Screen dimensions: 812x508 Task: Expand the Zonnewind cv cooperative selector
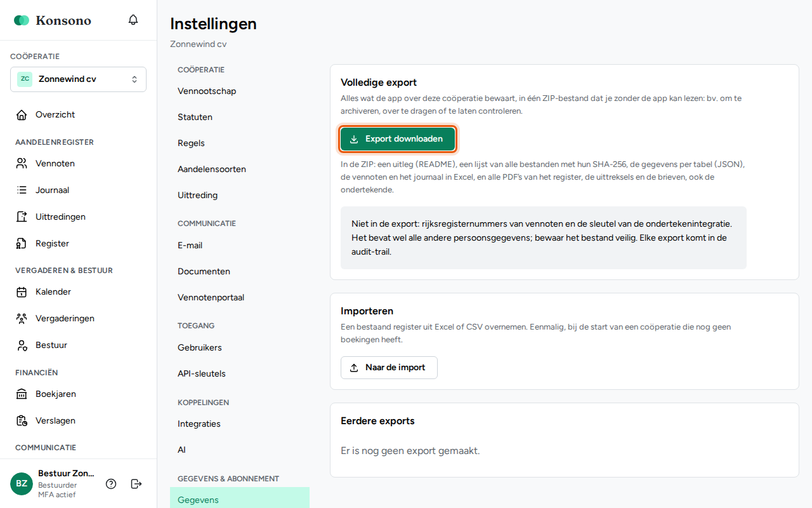[x=78, y=79]
